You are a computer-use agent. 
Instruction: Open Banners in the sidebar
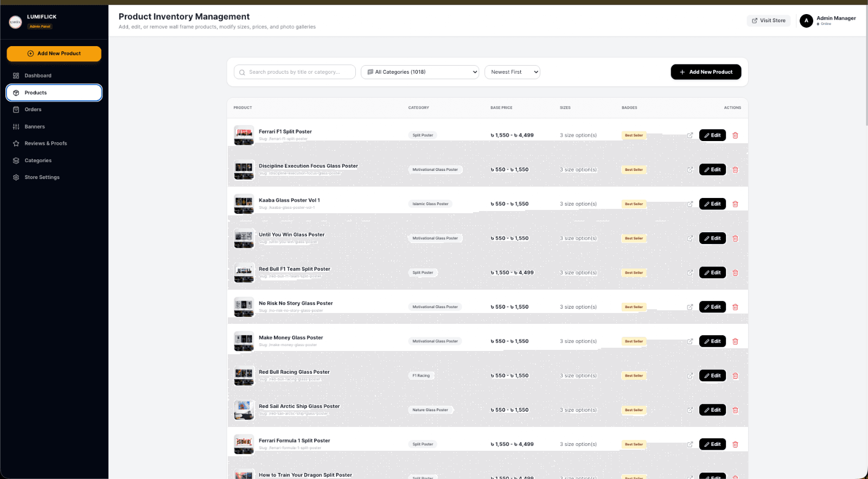click(54, 127)
